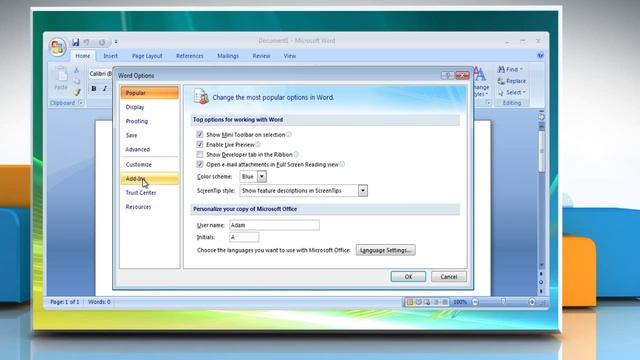Screen dimensions: 640x360
Task: Select the Add-Ins category in Word Options
Action: coord(150,178)
